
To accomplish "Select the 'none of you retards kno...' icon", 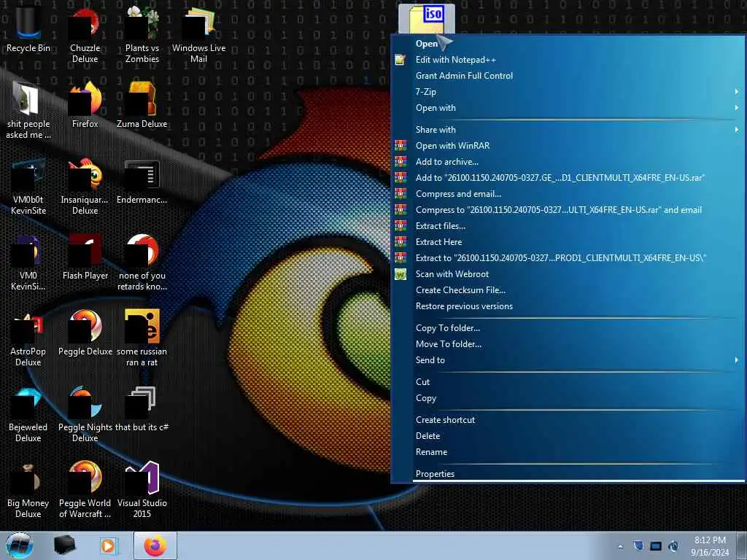I will pyautogui.click(x=142, y=262).
